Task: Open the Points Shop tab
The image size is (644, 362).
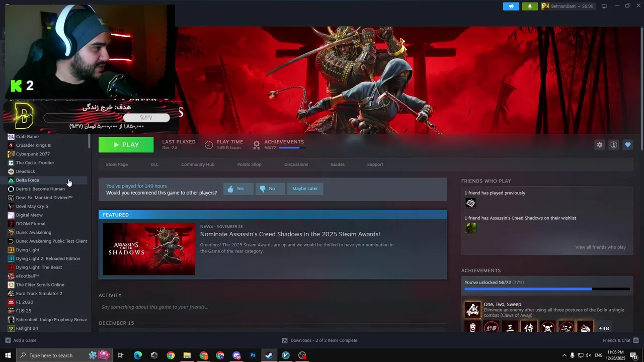Action: (249, 164)
